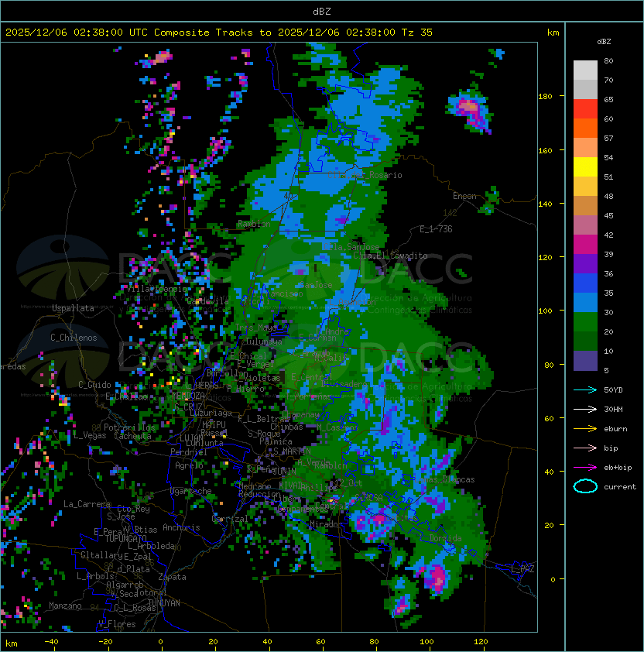Click the 'MENDOZA' city label
644x652 pixels.
pyautogui.click(x=188, y=396)
